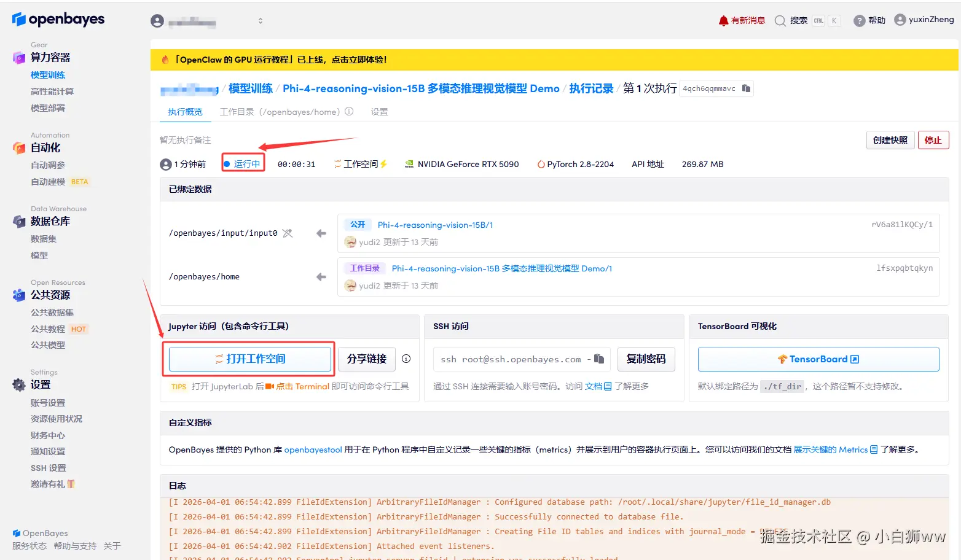Screen dimensions: 961x560
Task: Click the info icon next to 分享链接
Action: (406, 359)
